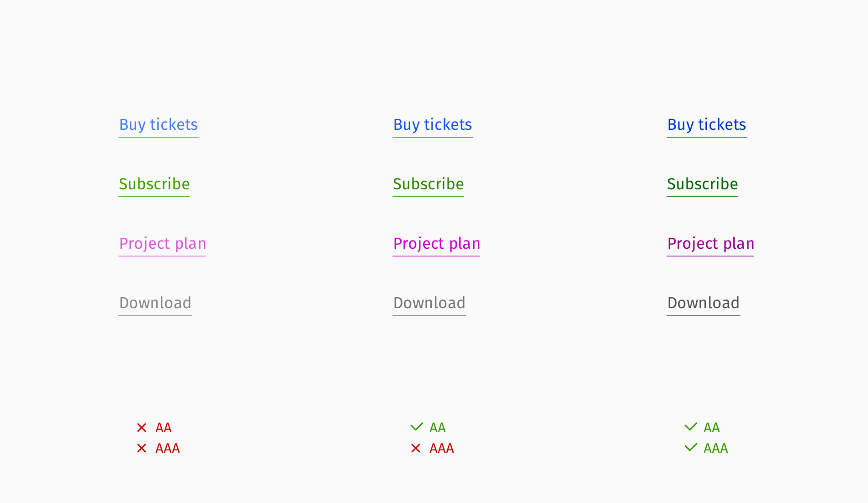The height and width of the screenshot is (503, 868).
Task: Click the lightest gray Download link
Action: (x=155, y=303)
